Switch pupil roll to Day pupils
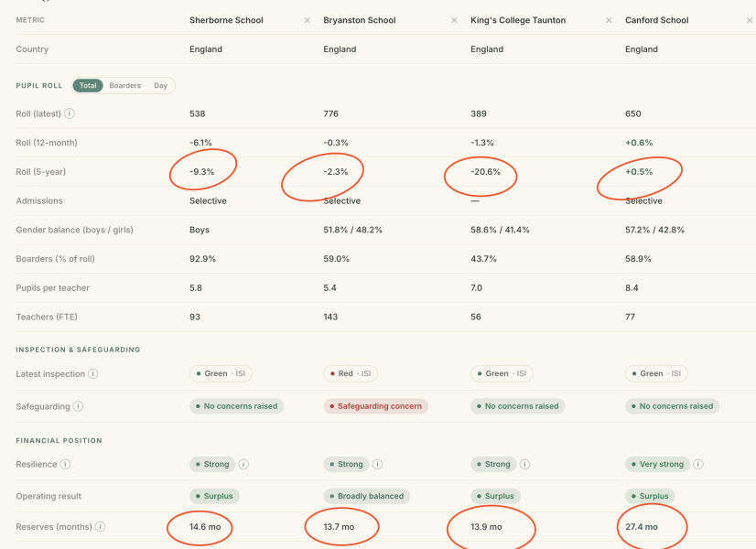The image size is (756, 549). tap(160, 86)
